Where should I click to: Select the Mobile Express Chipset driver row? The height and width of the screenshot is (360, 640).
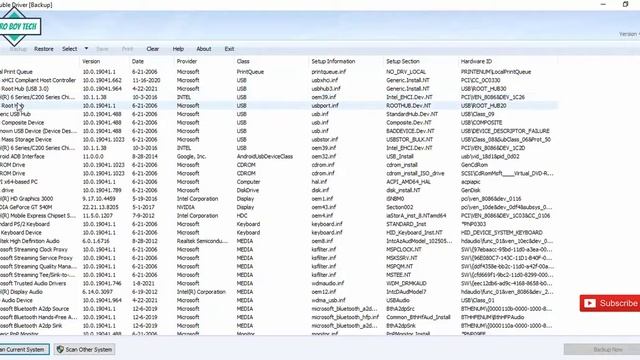click(279, 216)
